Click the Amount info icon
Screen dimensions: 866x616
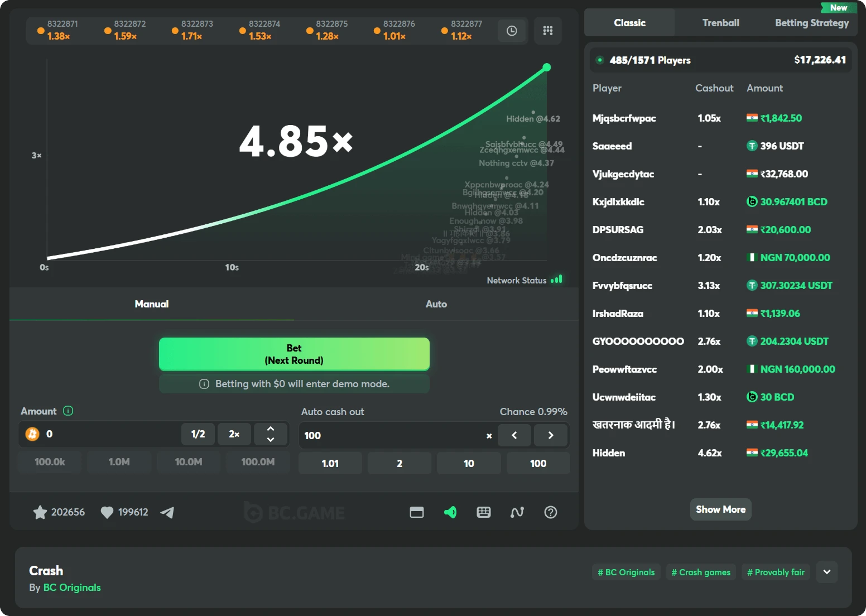point(68,411)
